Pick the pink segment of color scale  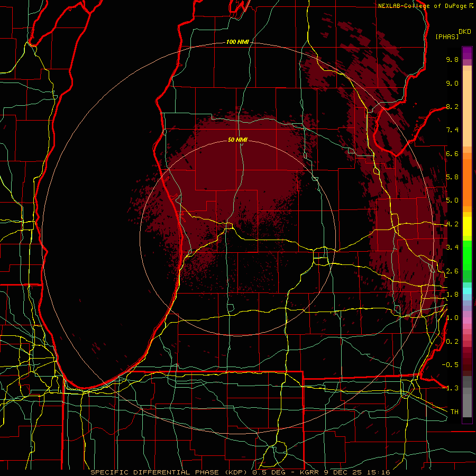[x=467, y=321]
